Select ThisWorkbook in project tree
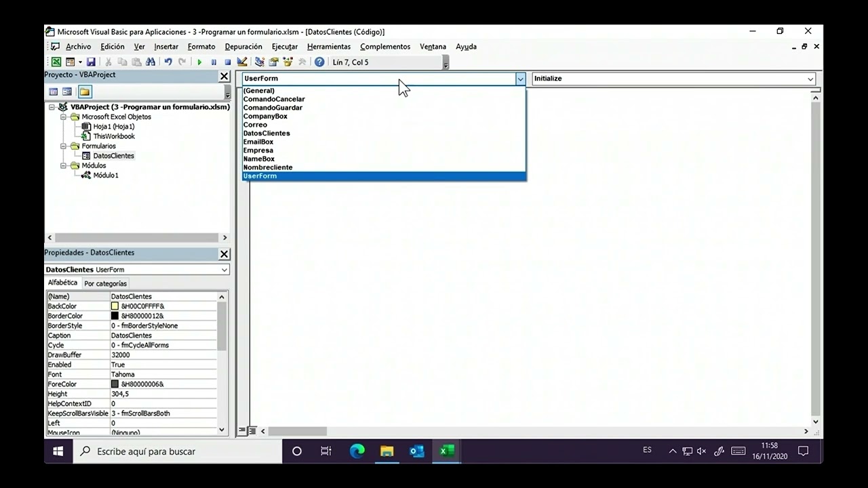Viewport: 868px width, 488px height. click(114, 136)
